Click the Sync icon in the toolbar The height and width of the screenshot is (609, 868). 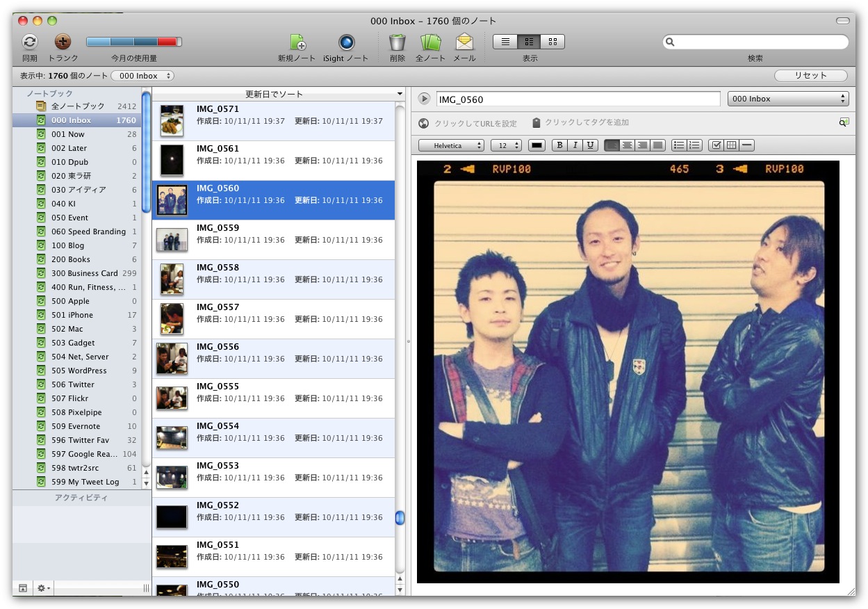pos(29,42)
